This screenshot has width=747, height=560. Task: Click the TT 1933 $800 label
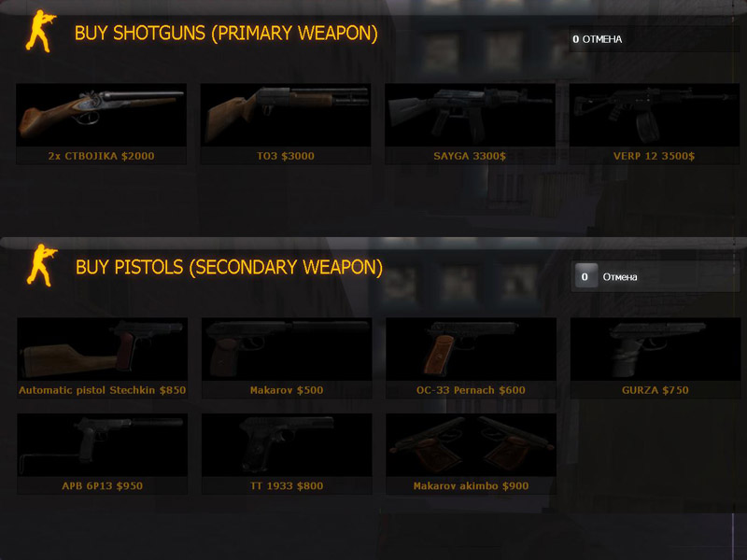click(x=287, y=485)
